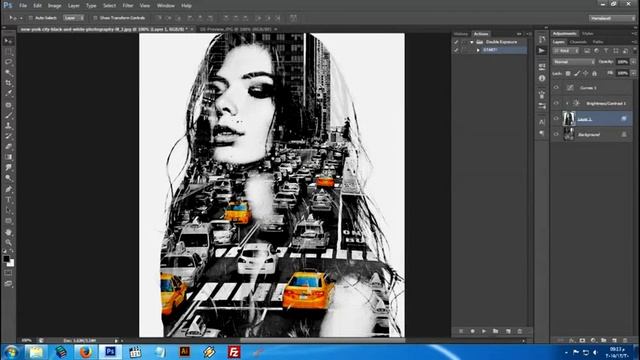Delete the selected action with the trash icon
The width and height of the screenshot is (640, 360).
pyautogui.click(x=520, y=331)
